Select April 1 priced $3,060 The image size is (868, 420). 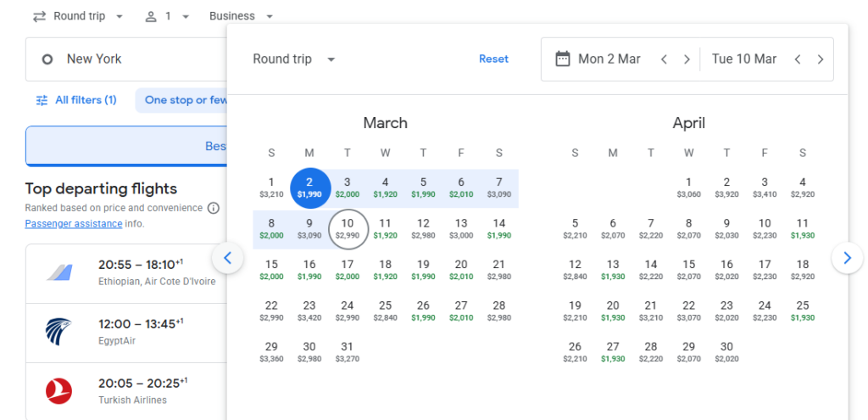[x=688, y=188]
